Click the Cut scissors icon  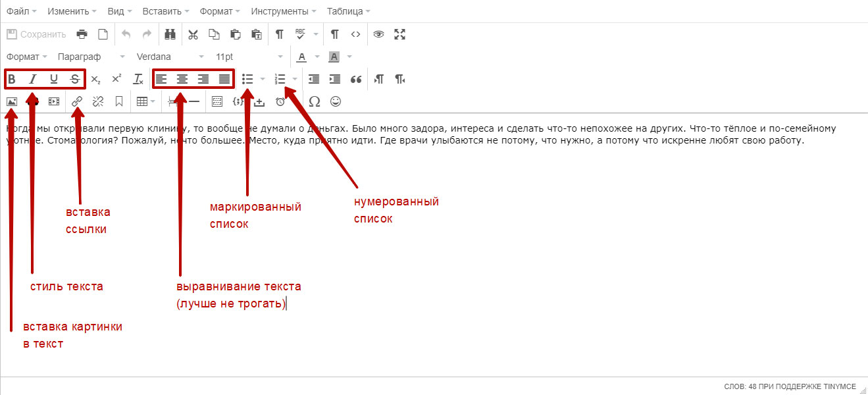coord(193,34)
